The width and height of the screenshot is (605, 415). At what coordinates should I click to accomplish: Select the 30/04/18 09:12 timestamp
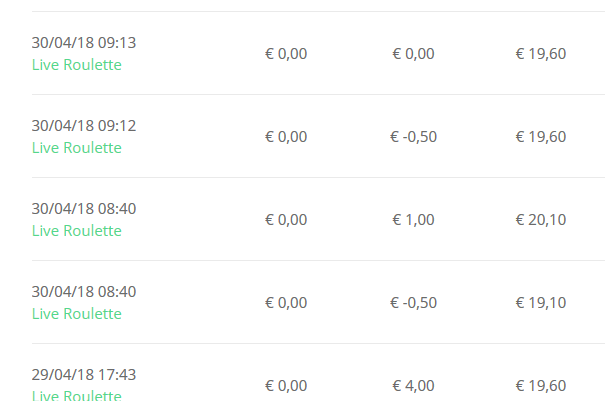[x=84, y=126]
